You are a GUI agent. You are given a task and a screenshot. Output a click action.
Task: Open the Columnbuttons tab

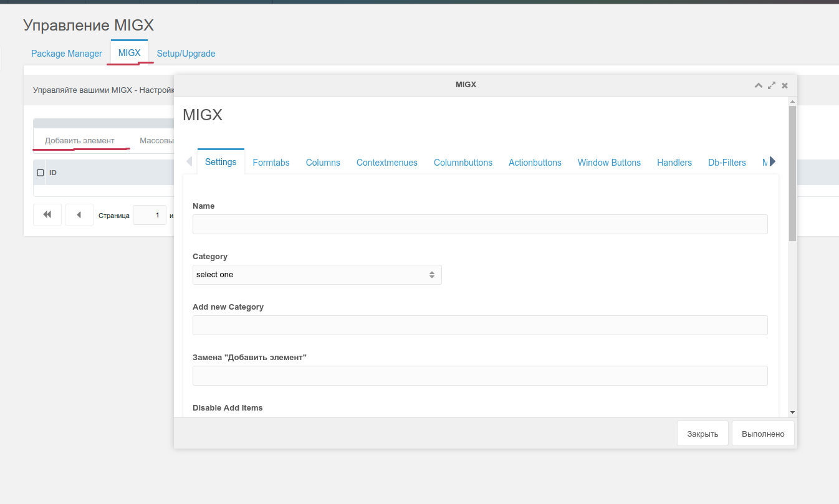[x=463, y=163]
